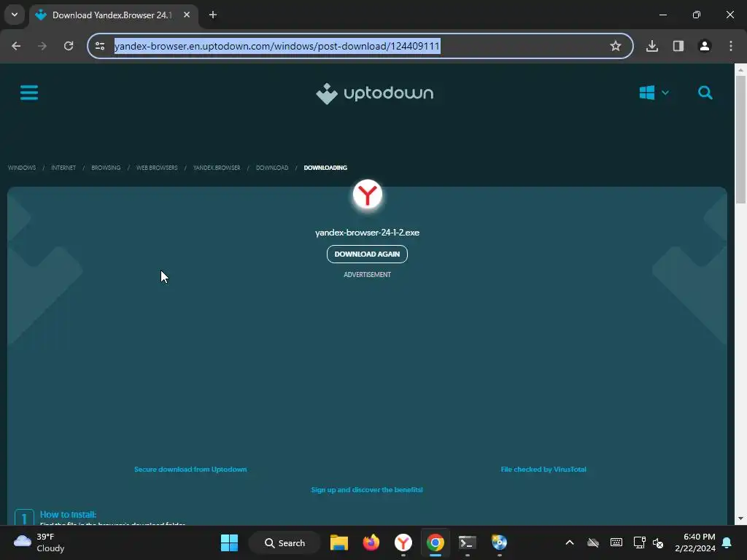Open the disc installer taskbar icon

coord(499,542)
